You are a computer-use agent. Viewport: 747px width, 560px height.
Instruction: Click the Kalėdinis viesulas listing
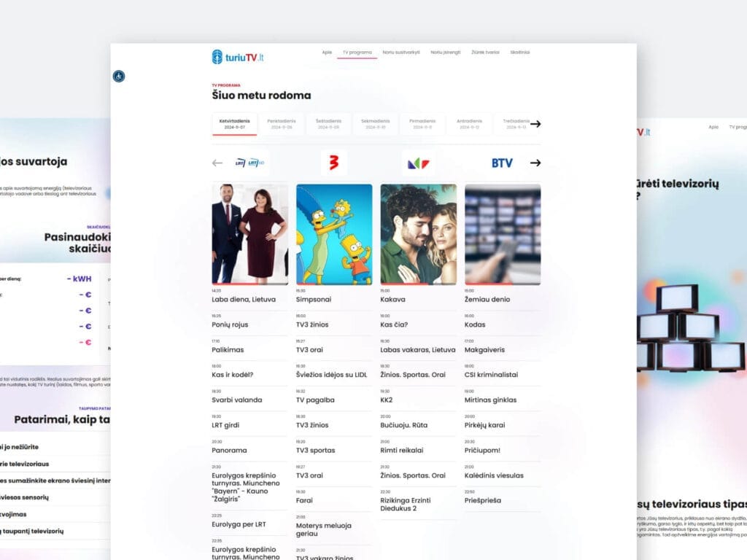pyautogui.click(x=494, y=475)
